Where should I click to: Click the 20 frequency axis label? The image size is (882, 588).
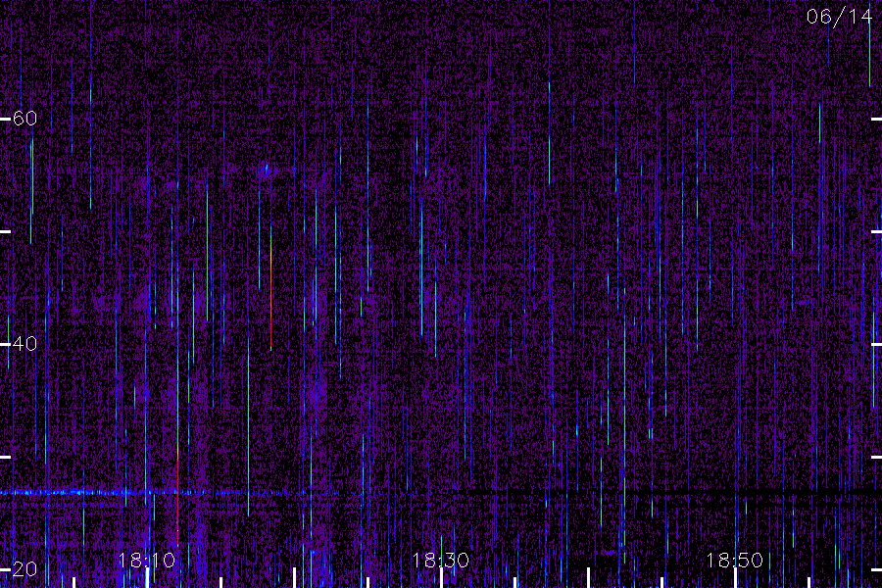click(x=24, y=569)
